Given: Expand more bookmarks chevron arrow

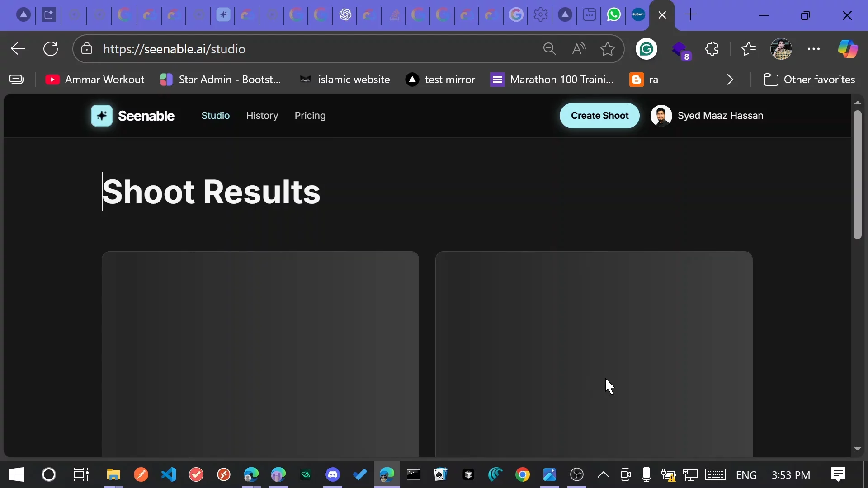Looking at the screenshot, I should (730, 80).
